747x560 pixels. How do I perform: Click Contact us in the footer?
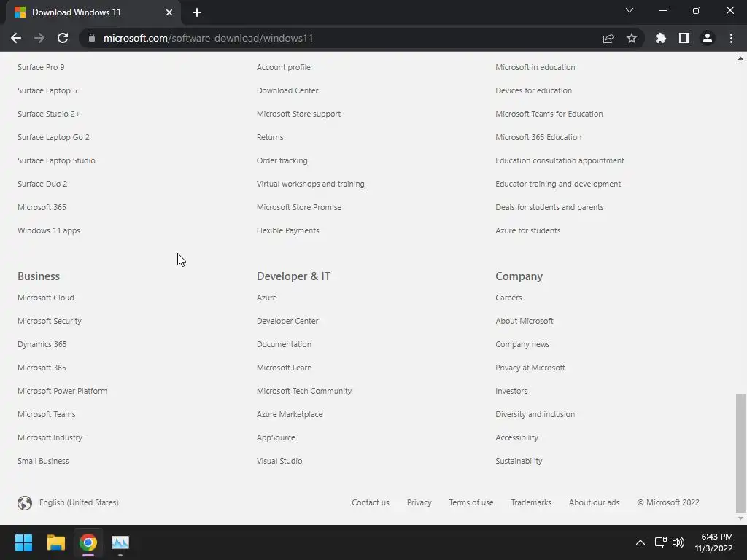(370, 502)
